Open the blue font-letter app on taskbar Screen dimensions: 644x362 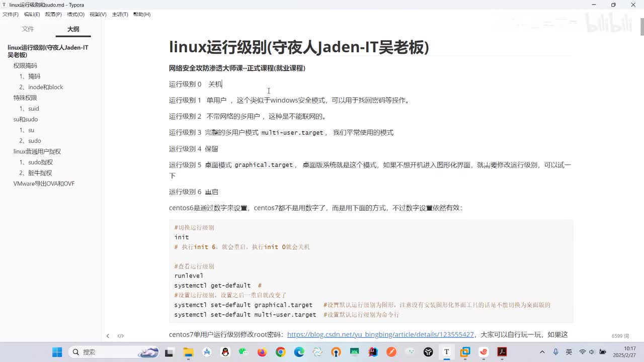pos(206,352)
